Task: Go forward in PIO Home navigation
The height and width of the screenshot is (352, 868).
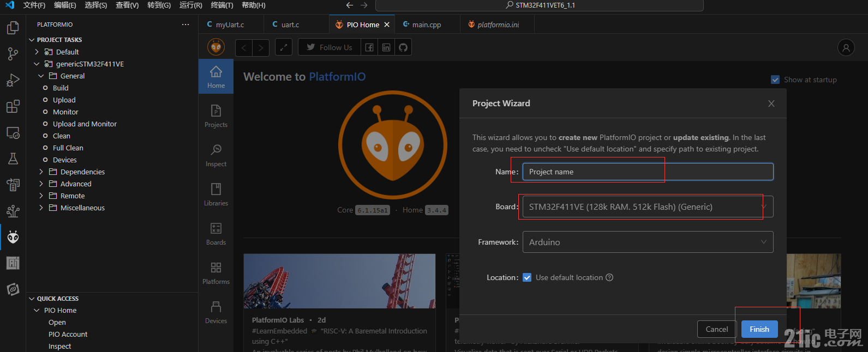Action: click(x=261, y=47)
